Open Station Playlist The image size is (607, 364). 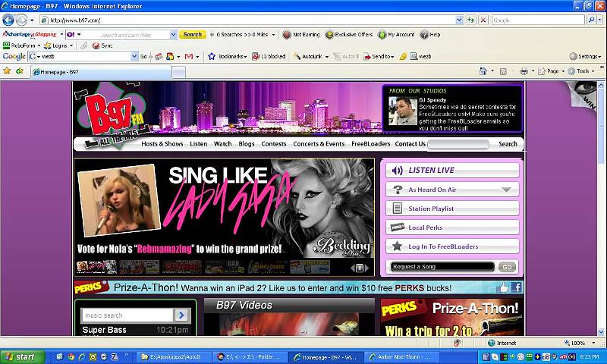452,209
